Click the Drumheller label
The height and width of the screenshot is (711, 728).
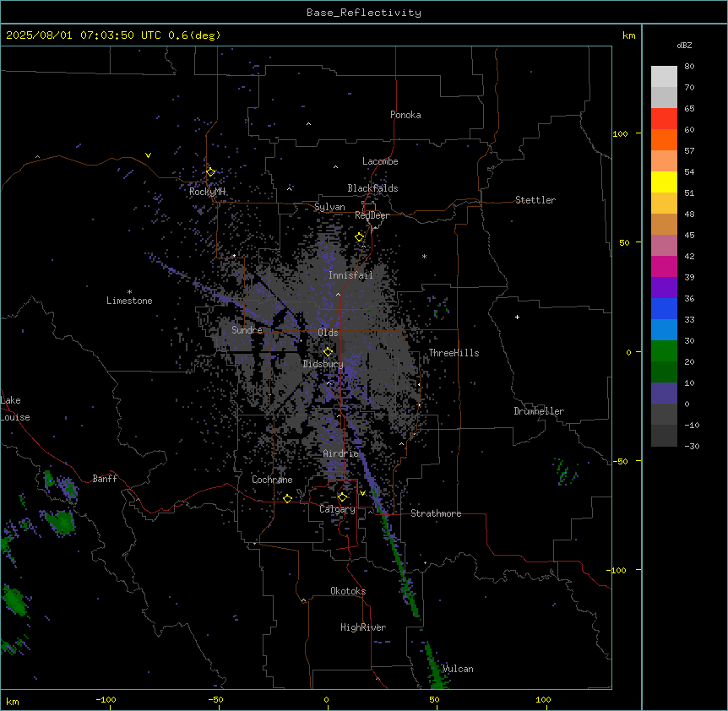tap(539, 411)
